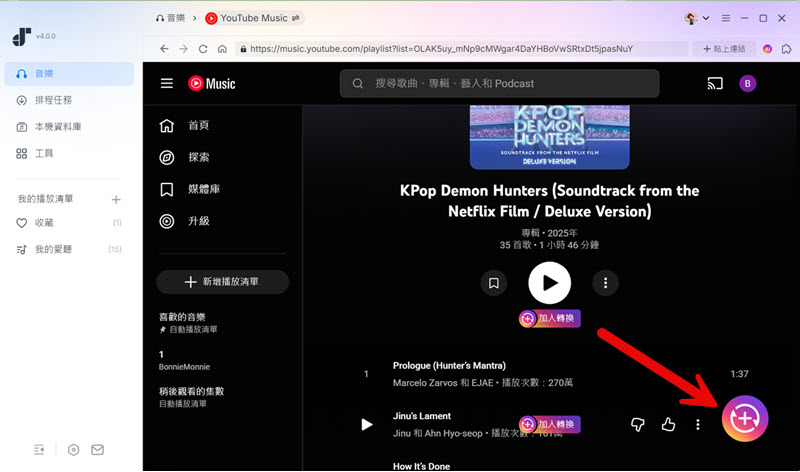The height and width of the screenshot is (472, 800).
Task: Select Prologue (Hunter's Mantra) track
Action: 449,365
